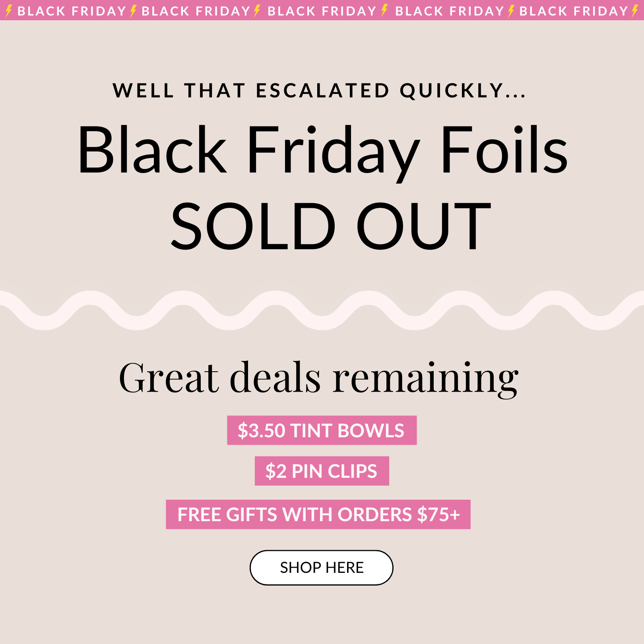Click the fourth lightning bolt in banner
The image size is (644, 644).
tap(384, 11)
